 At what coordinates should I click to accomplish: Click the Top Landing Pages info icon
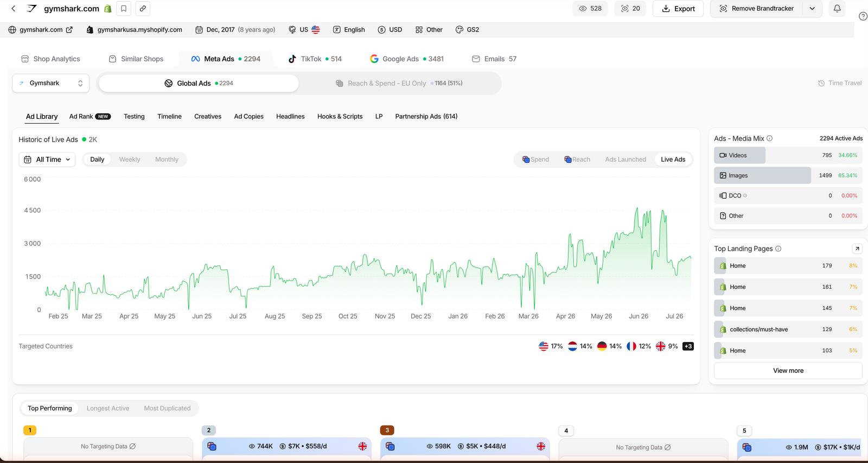778,249
